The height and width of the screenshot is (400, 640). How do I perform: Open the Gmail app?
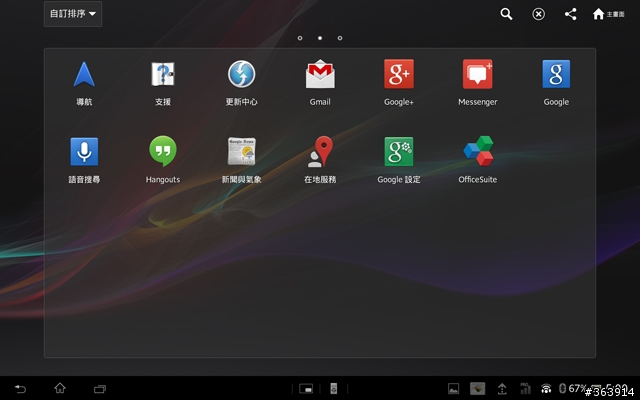coord(320,83)
